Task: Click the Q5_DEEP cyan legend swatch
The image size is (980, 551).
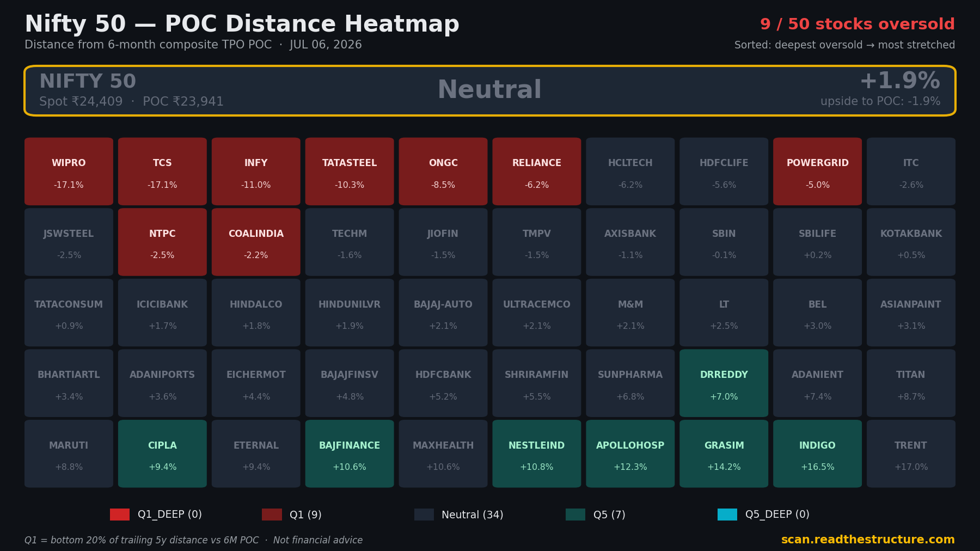Action: tap(727, 515)
